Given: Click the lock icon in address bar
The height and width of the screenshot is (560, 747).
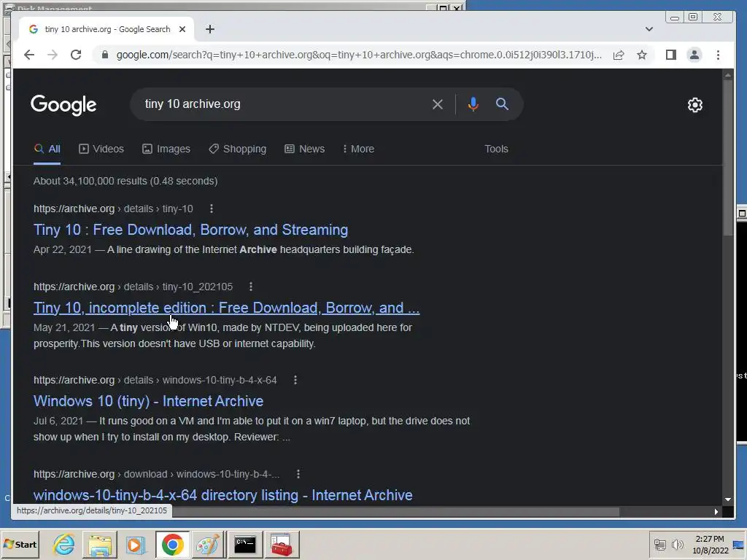Looking at the screenshot, I should click(105, 55).
